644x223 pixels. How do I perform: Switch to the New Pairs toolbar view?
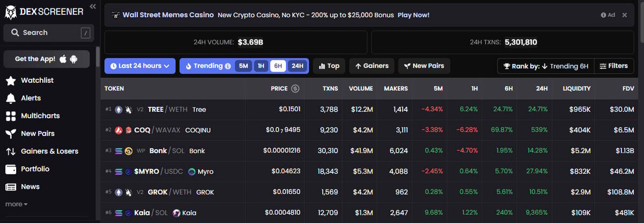(424, 66)
